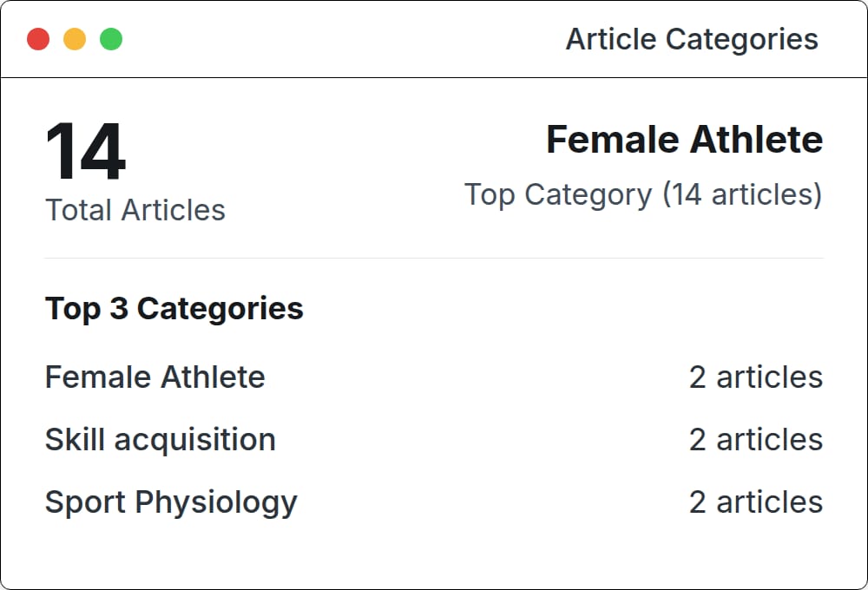Close the Article Categories window
The image size is (868, 590).
38,39
